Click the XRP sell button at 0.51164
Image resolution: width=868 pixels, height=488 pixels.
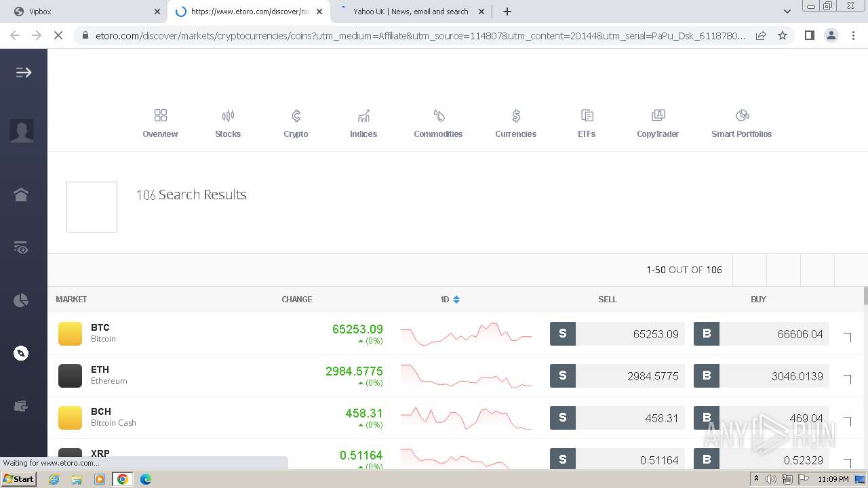(617, 459)
